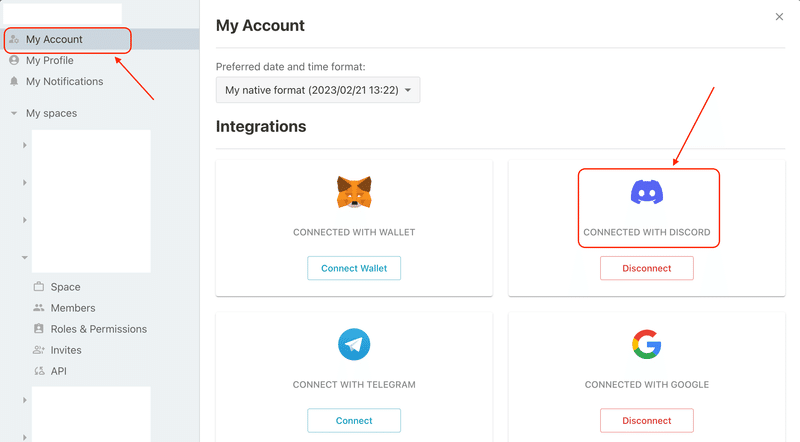
Task: Open My Profile in the sidebar
Action: click(x=49, y=60)
